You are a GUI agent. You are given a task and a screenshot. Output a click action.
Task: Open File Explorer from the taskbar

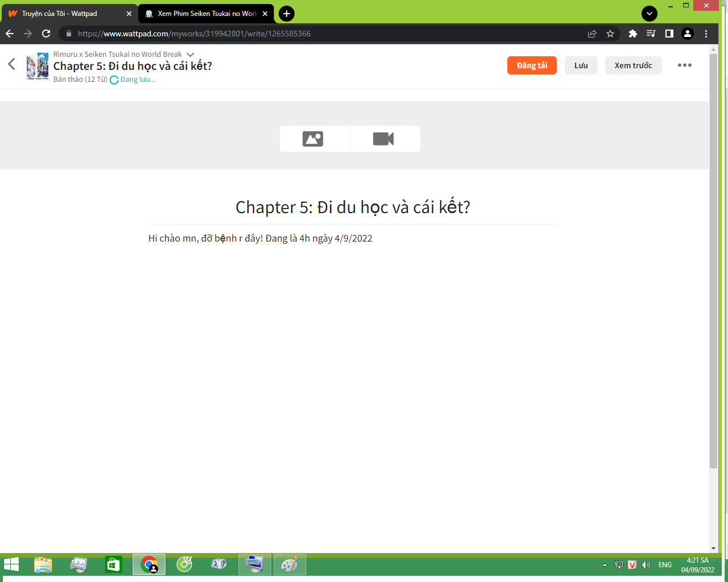tap(43, 564)
